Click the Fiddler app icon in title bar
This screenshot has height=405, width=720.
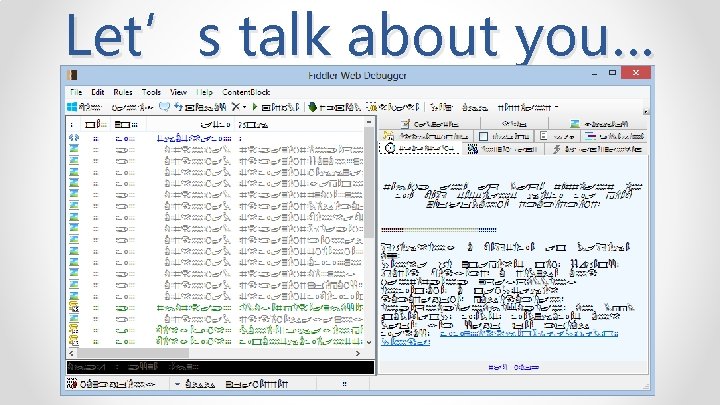pyautogui.click(x=72, y=75)
